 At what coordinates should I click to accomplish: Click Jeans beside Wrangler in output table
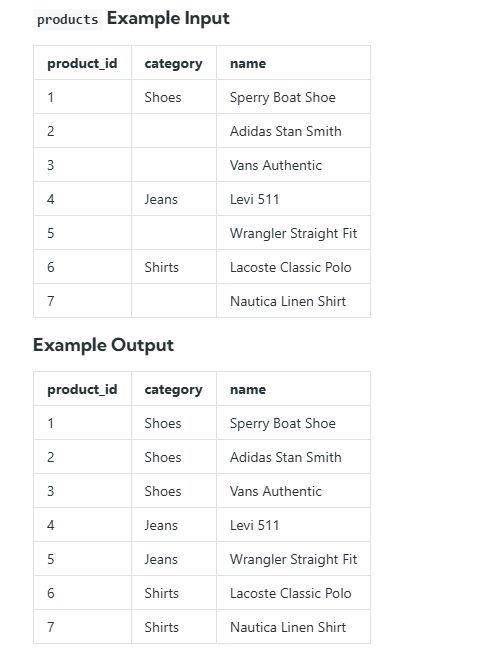161,559
